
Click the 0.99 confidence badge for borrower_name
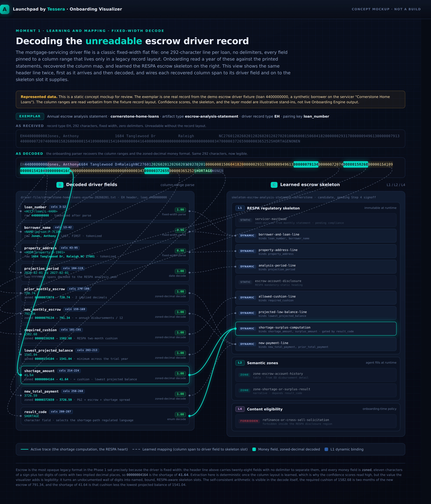[x=180, y=230]
